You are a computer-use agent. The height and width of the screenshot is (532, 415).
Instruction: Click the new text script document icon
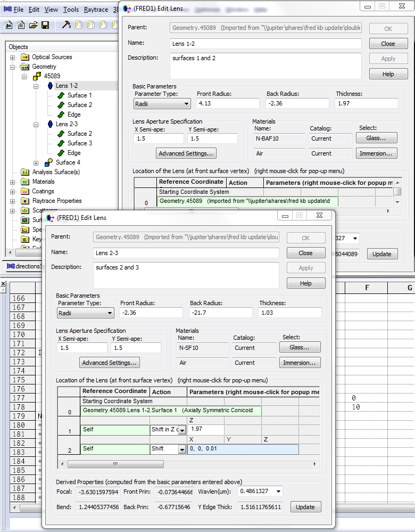click(x=21, y=25)
